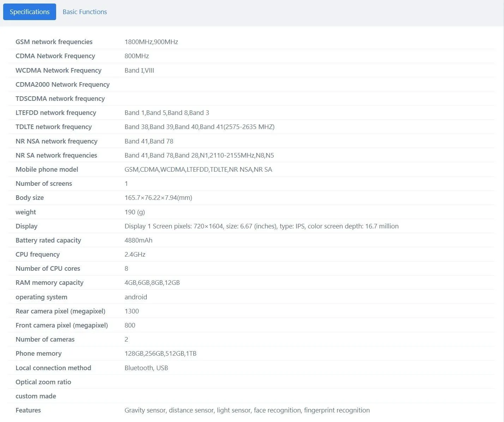
Task: Select the Body size label
Action: point(30,197)
